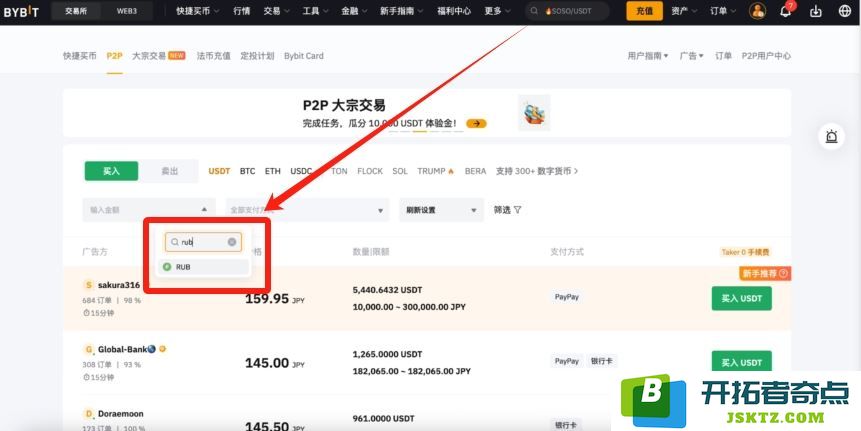Click the Doraemoon advertiser name
The image size is (861, 431).
pos(120,413)
